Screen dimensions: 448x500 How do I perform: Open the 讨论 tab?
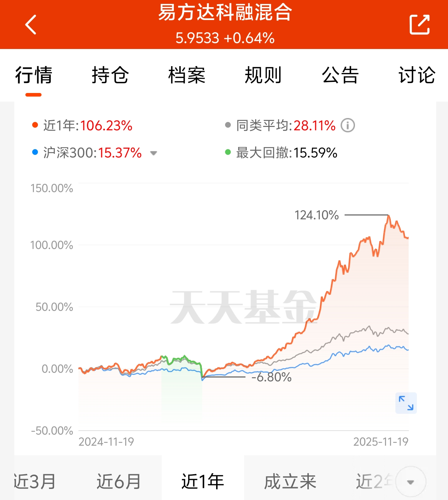pyautogui.click(x=417, y=75)
